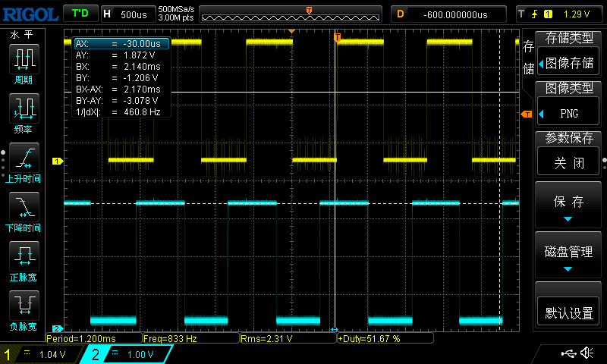The image size is (607, 364).
Task: Select the Frequency (频率) measurement icon
Action: click(x=24, y=108)
